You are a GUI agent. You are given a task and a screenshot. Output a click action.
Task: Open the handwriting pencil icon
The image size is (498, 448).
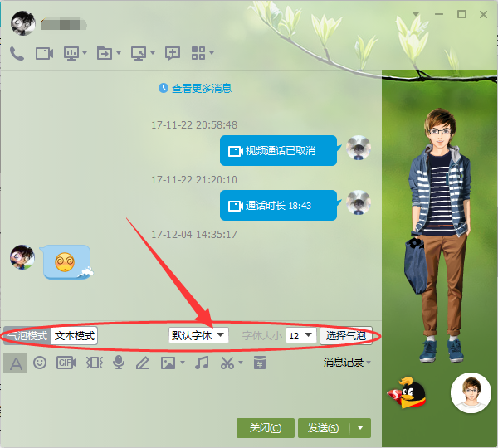(x=143, y=363)
